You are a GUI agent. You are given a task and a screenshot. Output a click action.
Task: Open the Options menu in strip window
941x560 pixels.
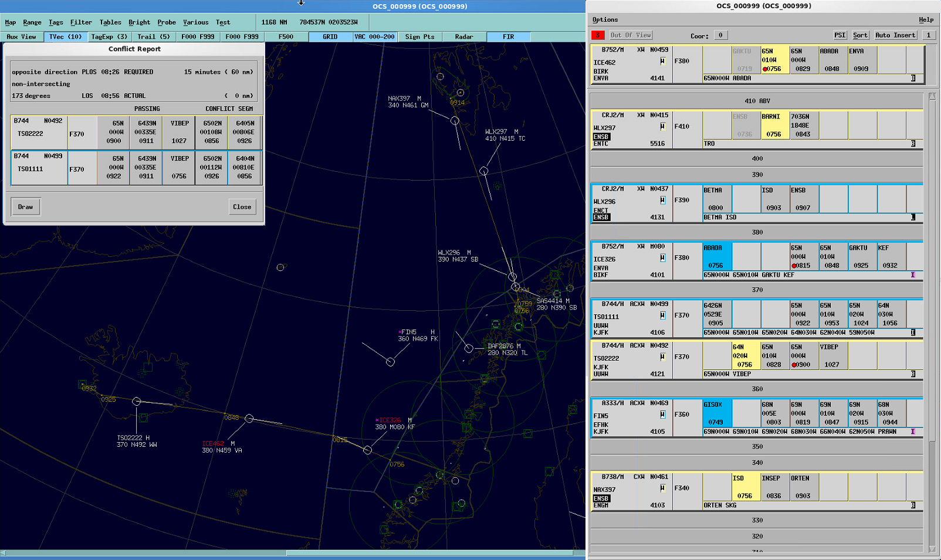click(x=605, y=20)
